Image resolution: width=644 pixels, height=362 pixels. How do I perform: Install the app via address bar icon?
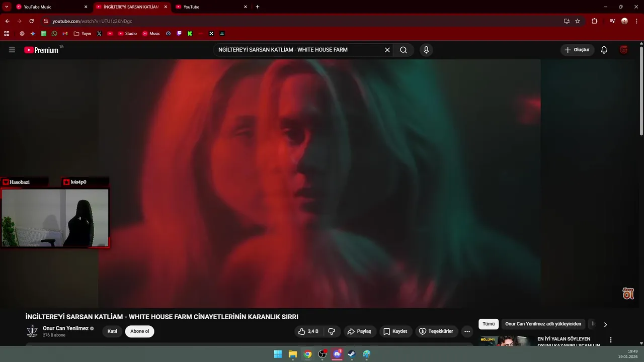click(567, 21)
